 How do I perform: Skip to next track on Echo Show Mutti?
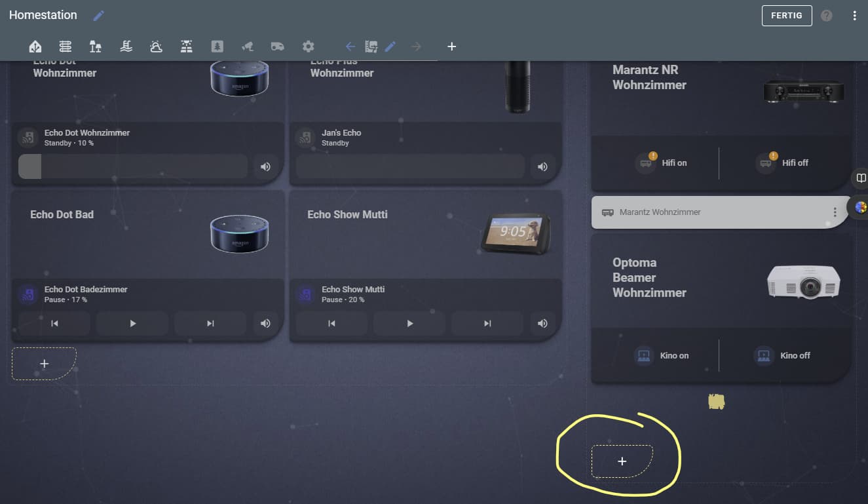click(x=487, y=323)
